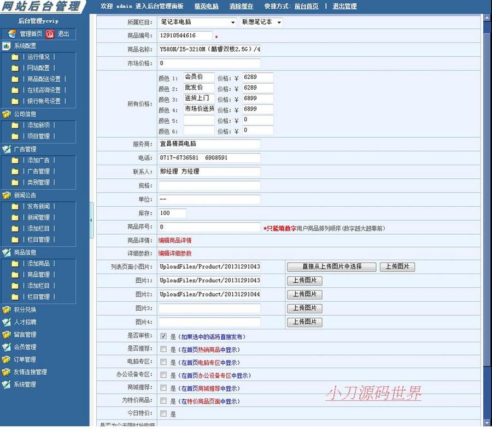Click the 管理首页 home icon
492x448 pixels.
tap(12, 33)
